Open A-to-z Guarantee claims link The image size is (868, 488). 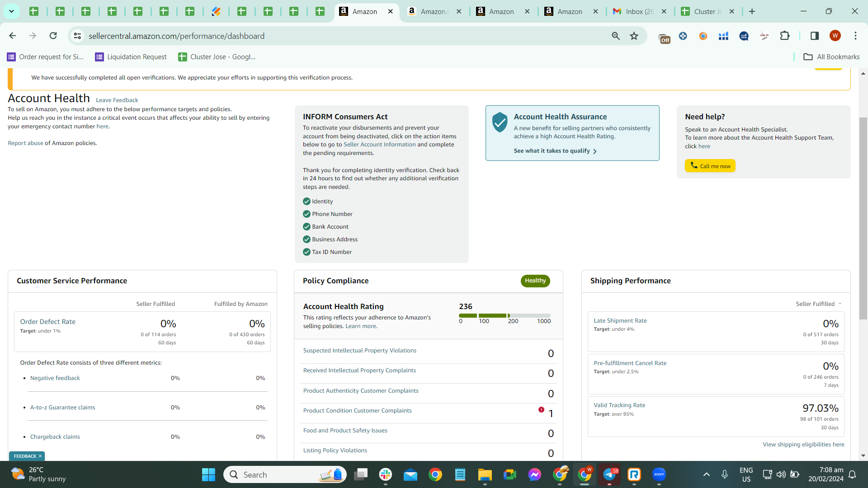[x=63, y=408]
